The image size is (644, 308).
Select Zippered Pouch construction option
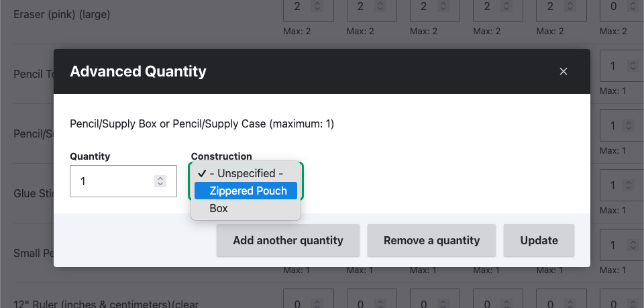tap(246, 191)
